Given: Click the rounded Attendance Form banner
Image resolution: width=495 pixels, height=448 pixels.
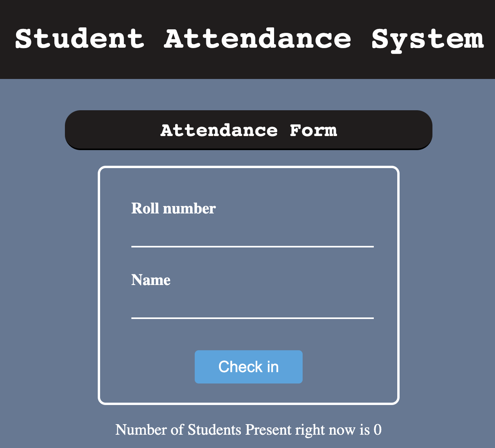Looking at the screenshot, I should point(248,130).
